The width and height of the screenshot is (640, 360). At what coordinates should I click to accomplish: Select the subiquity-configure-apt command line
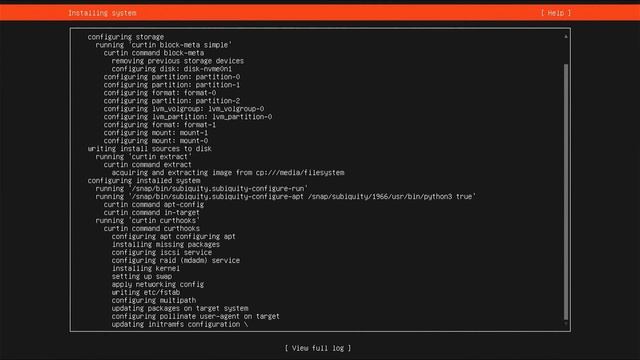click(x=286, y=197)
